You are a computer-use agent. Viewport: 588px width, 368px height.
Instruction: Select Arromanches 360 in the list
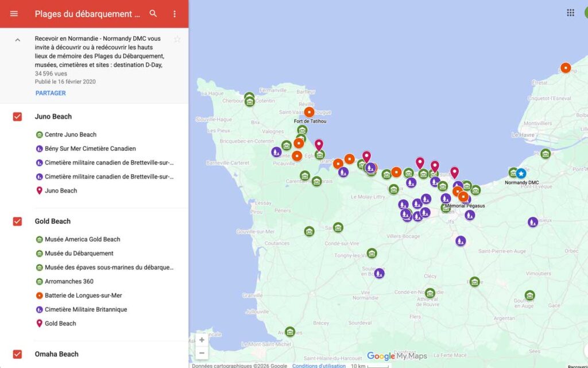69,281
